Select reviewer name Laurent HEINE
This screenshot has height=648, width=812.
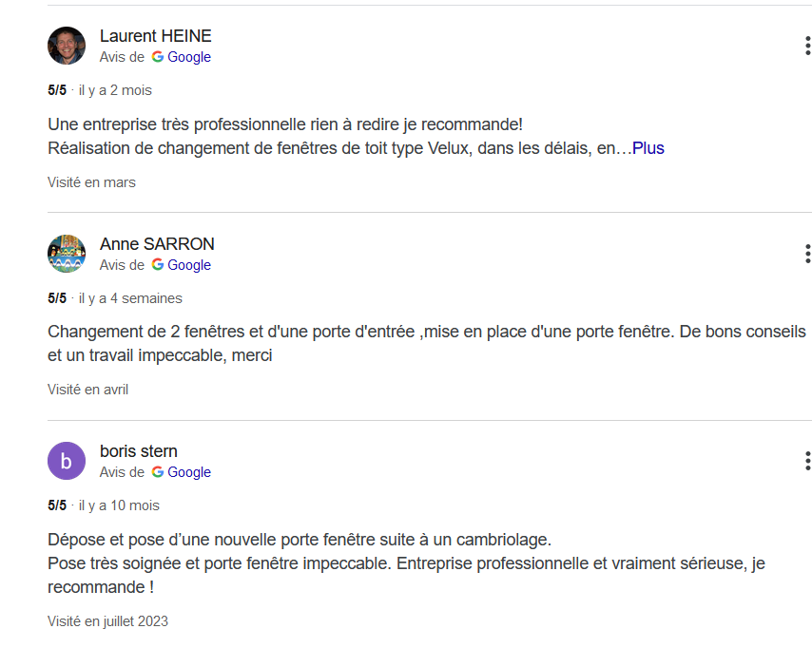(155, 36)
